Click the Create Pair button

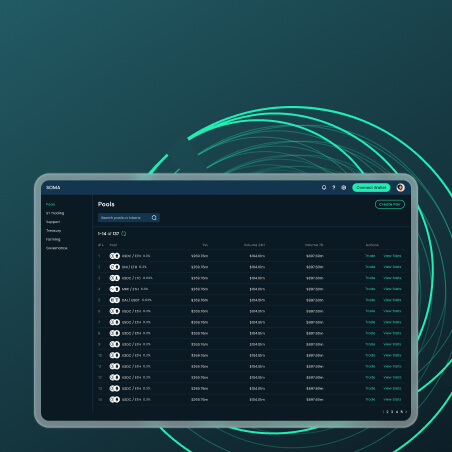pos(390,204)
